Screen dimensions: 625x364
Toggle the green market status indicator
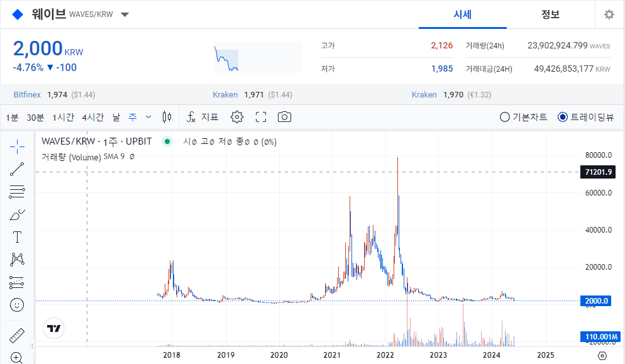tap(167, 141)
